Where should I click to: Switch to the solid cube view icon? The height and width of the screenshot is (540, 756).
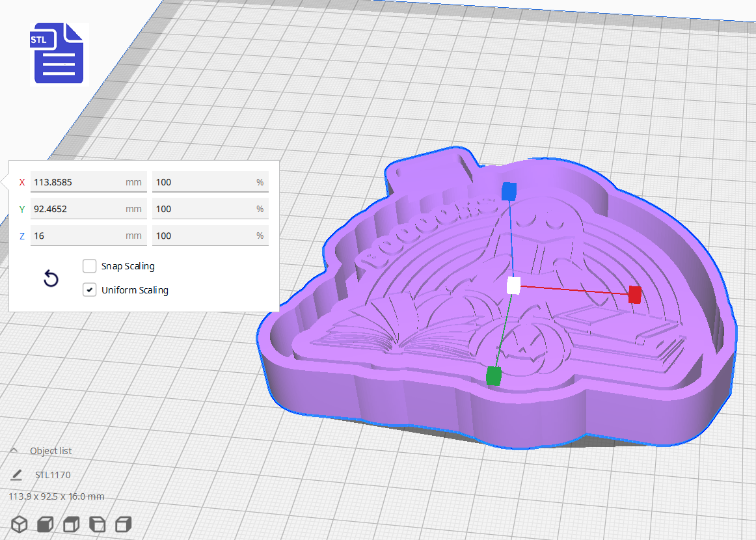pyautogui.click(x=45, y=524)
